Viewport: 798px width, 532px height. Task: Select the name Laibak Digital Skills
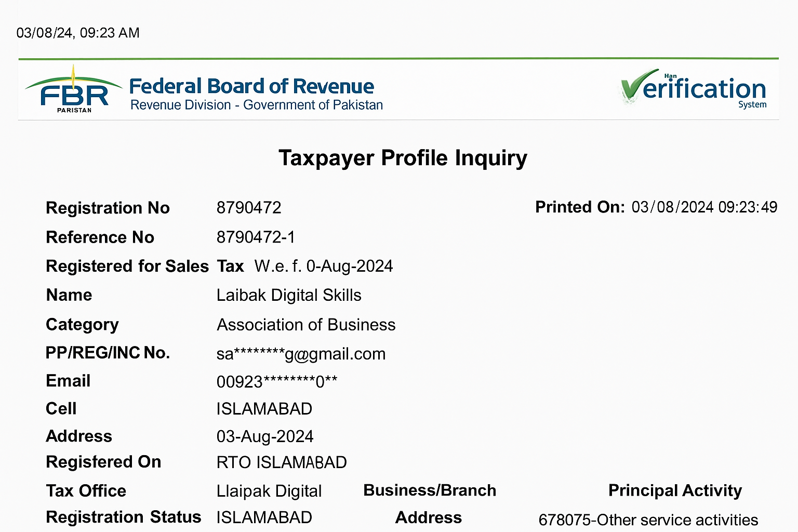(x=289, y=296)
